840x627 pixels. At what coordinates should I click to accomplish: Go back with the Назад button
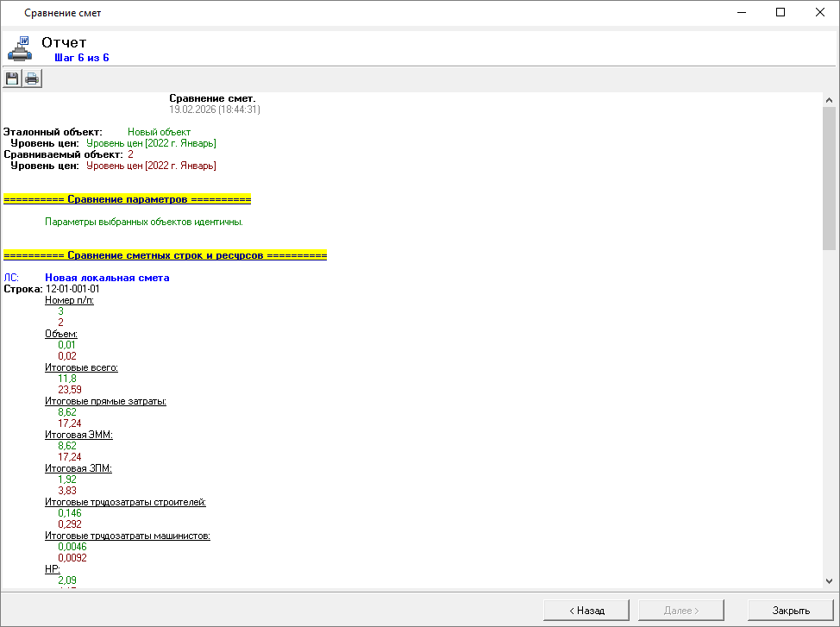coord(586,610)
